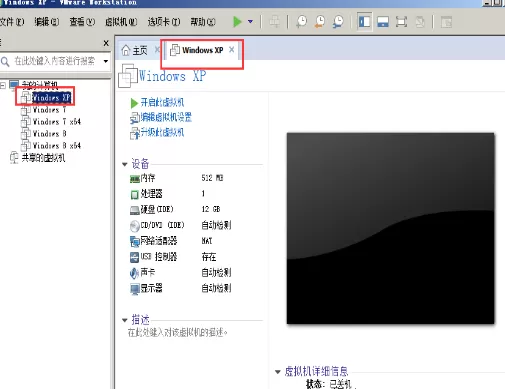The image size is (505, 389).
Task: Select Windows 7 x64 in the library
Action: (x=57, y=122)
